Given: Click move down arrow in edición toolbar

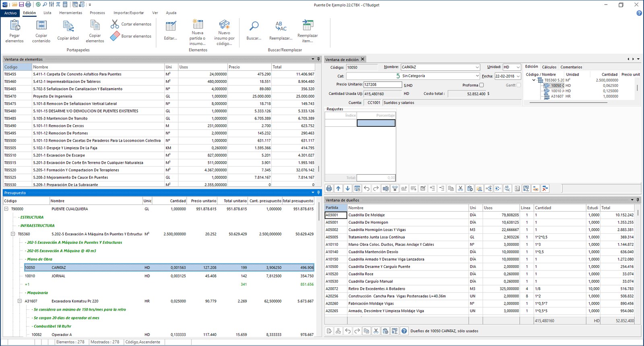Looking at the screenshot, I should click(x=348, y=188).
